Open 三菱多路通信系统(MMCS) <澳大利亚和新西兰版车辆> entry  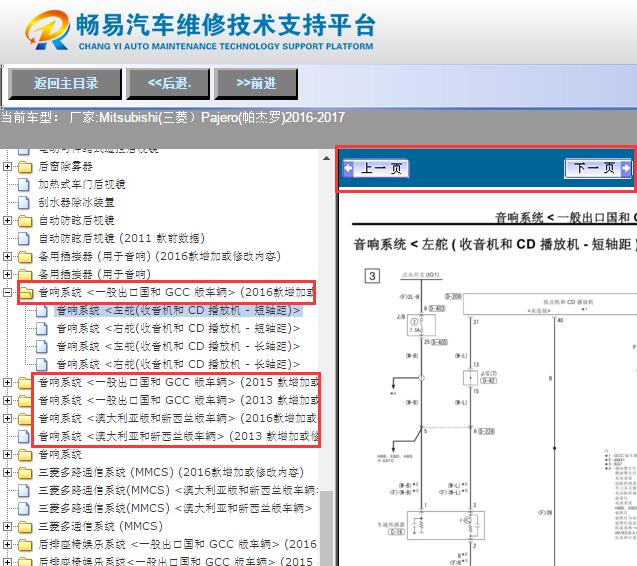(175, 508)
